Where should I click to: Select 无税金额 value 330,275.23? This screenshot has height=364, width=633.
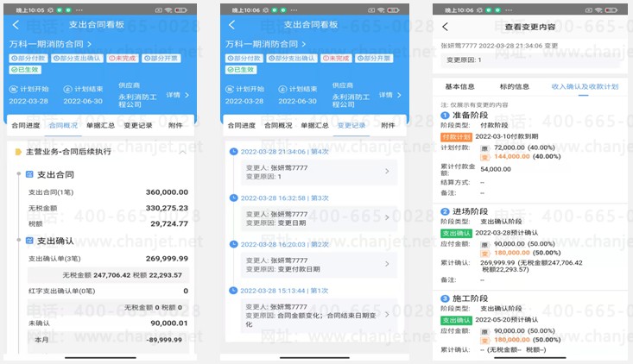pyautogui.click(x=167, y=208)
